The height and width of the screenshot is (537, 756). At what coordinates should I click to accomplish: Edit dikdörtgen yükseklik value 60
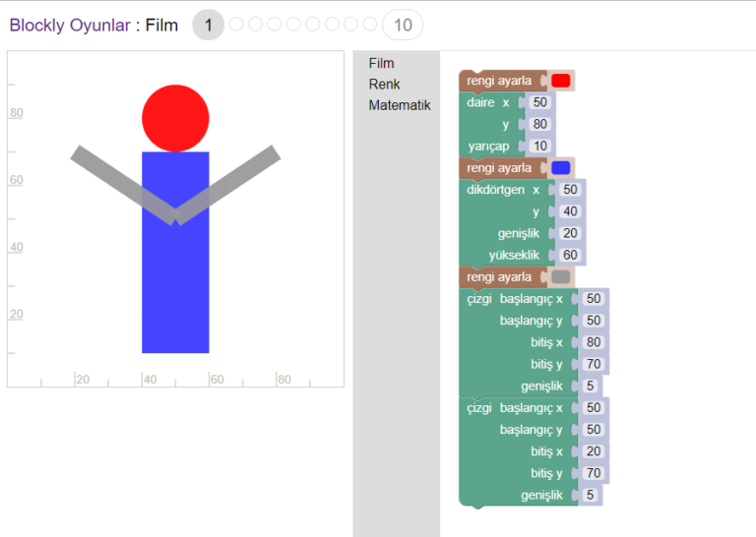pos(570,256)
